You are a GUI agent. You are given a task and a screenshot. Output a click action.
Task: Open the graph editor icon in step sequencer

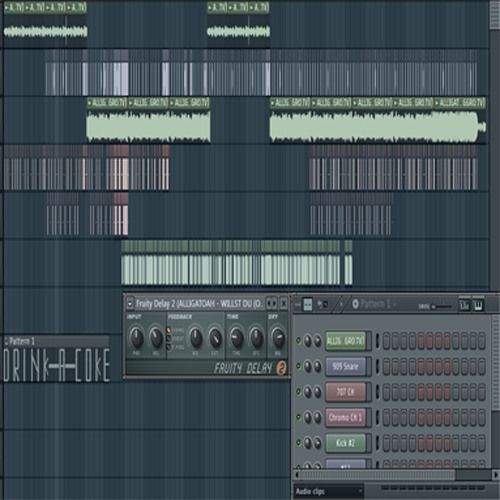tap(464, 305)
